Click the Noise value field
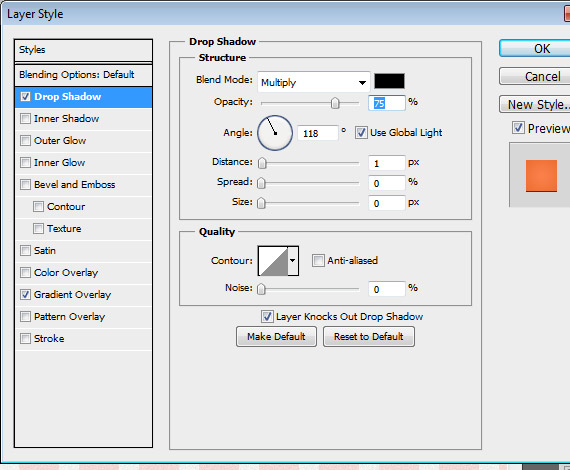The width and height of the screenshot is (570, 470). (387, 289)
